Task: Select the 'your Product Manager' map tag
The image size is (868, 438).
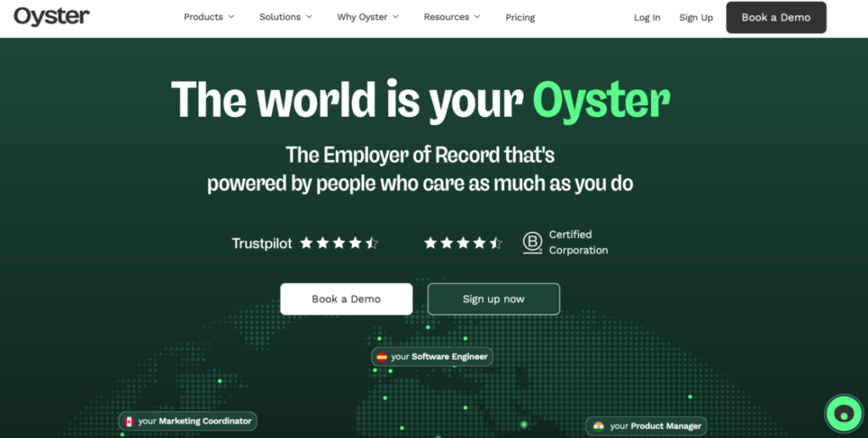Action: pyautogui.click(x=646, y=426)
